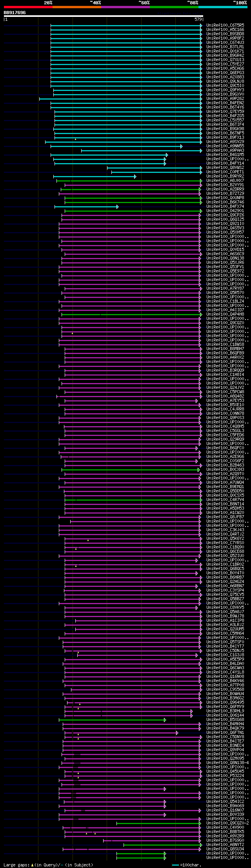The image size is (251, 868).
Task: Select label UniRef100_A2DRR9
Action: tap(225, 189)
